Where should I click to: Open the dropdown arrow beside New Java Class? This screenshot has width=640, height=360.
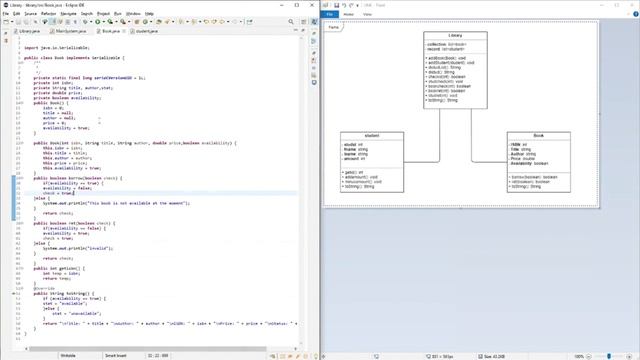tap(151, 22)
